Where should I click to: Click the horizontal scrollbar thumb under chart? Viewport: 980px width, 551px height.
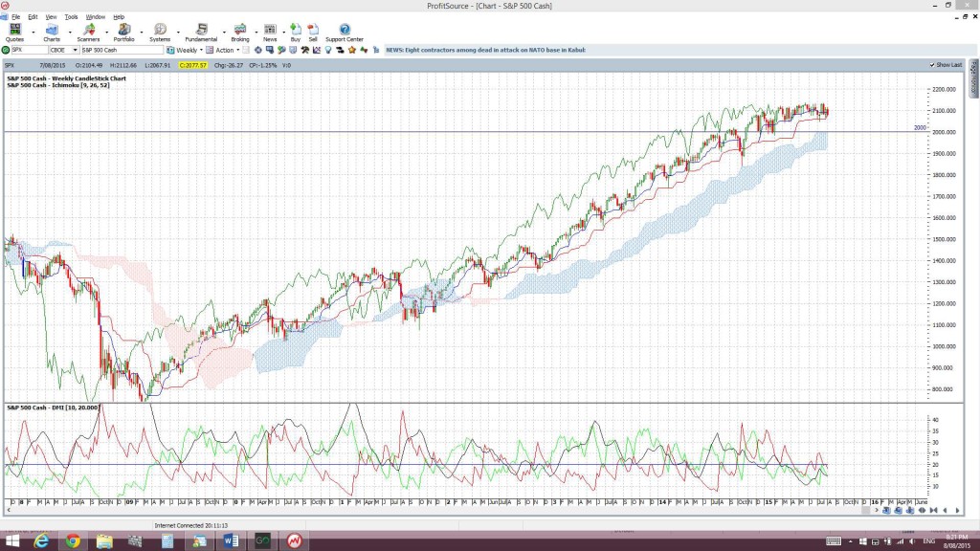(865, 511)
